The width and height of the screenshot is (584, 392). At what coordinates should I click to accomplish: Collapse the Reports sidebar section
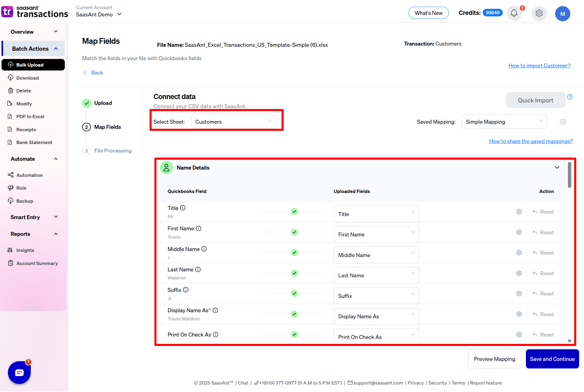point(33,234)
